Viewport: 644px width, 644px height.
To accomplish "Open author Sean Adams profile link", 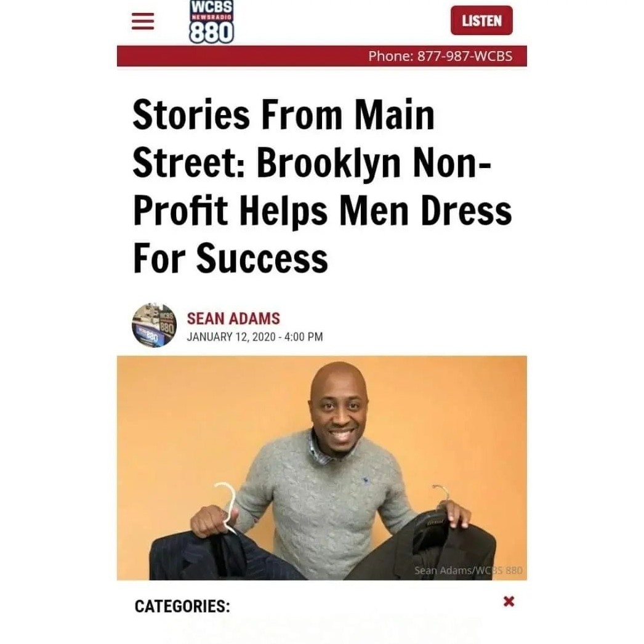I will coord(233,319).
